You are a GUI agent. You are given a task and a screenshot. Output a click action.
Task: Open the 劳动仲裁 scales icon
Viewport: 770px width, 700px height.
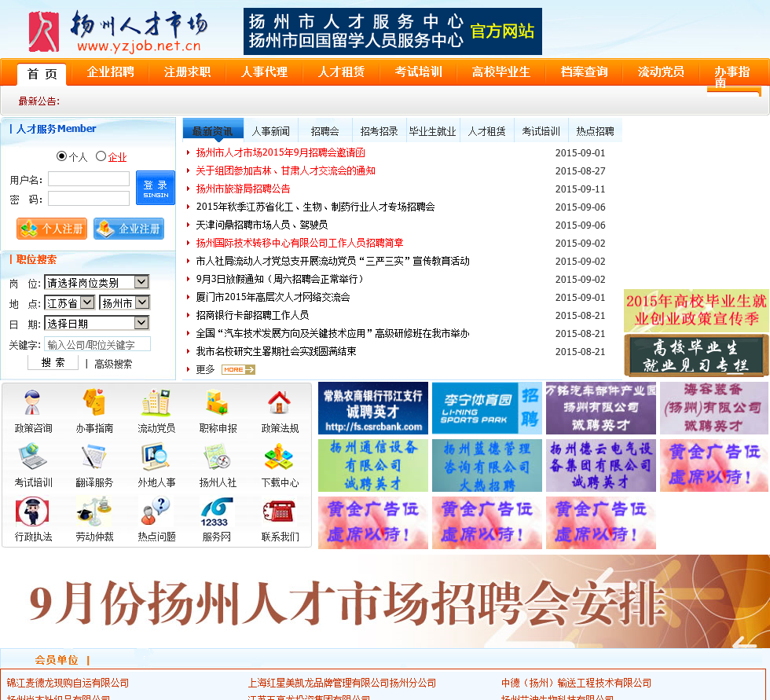95,511
